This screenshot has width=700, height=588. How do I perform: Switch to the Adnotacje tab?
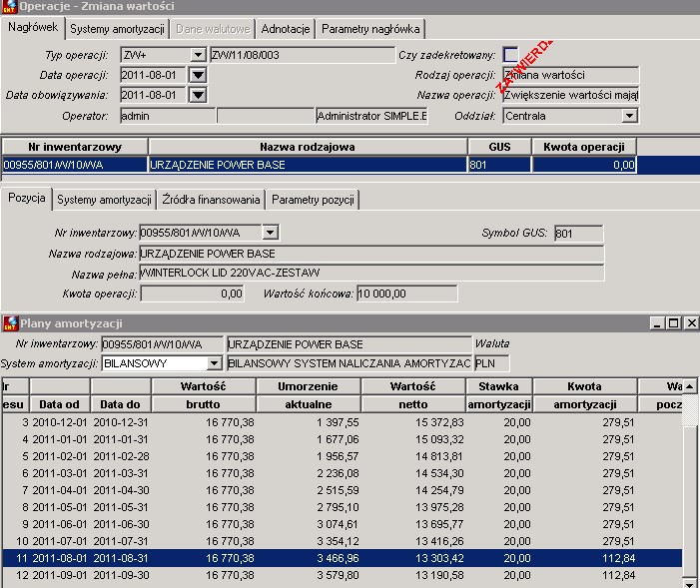[x=286, y=29]
